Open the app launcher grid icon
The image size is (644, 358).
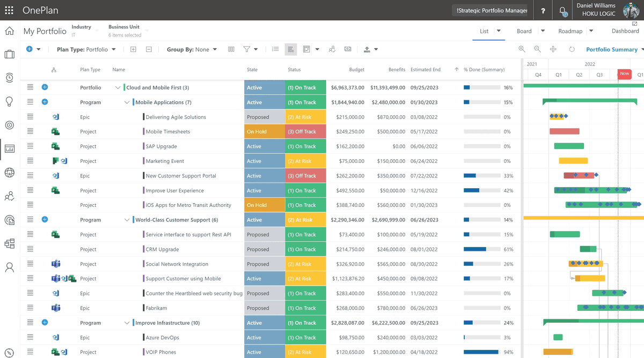tap(9, 10)
